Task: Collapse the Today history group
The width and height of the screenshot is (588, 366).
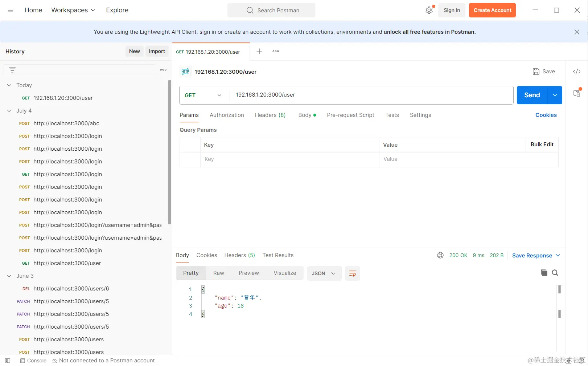Action: coord(9,85)
